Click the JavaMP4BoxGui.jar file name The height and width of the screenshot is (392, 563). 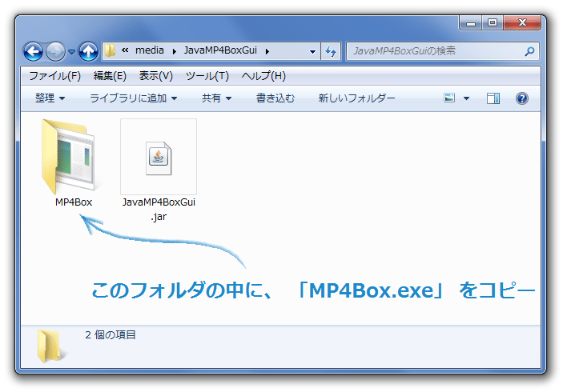click(159, 210)
